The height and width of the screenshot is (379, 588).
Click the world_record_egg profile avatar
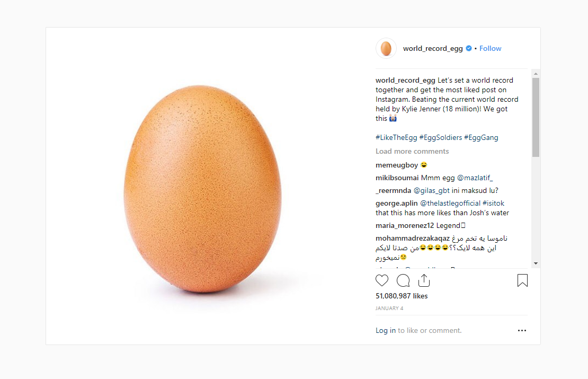(386, 48)
